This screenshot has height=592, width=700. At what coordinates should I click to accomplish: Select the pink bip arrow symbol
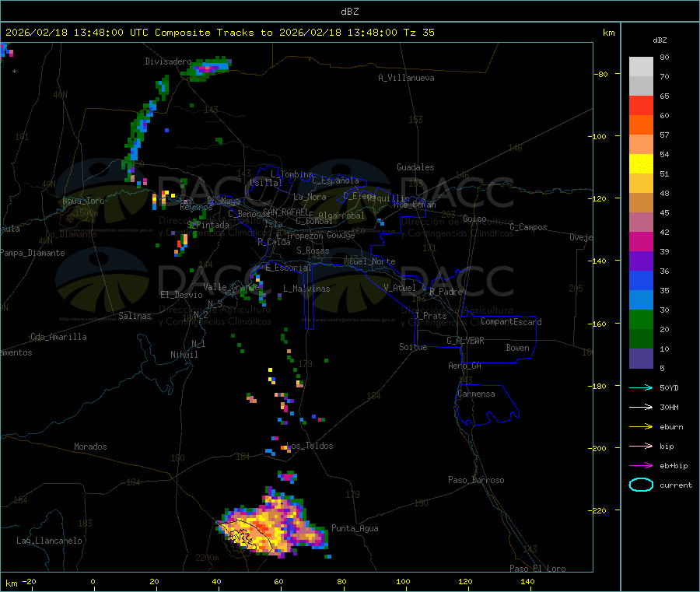[x=641, y=446]
